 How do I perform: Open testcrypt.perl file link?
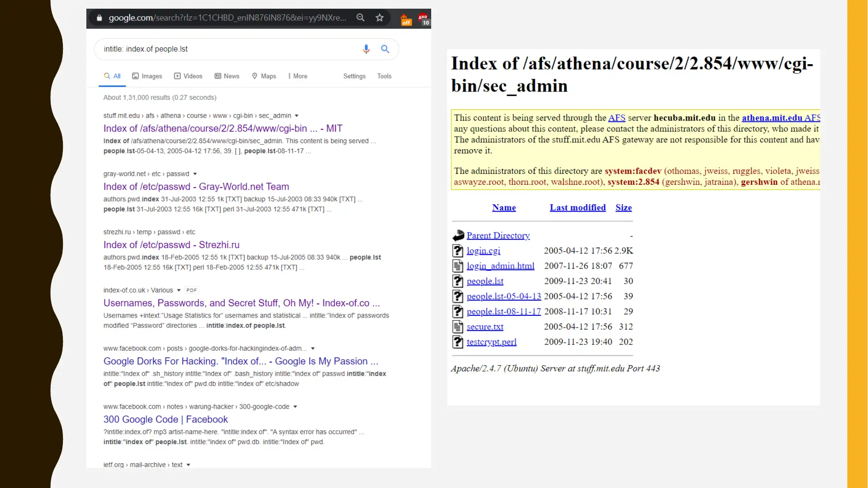(491, 342)
